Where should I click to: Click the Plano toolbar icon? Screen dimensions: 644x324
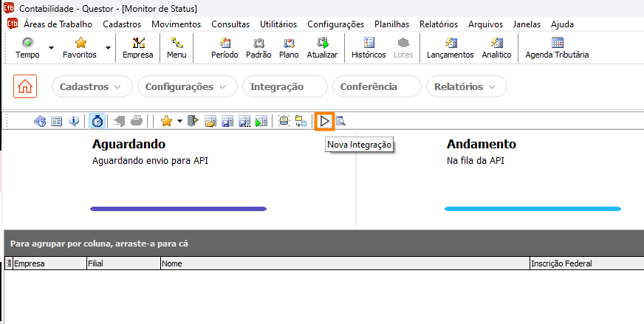point(289,48)
